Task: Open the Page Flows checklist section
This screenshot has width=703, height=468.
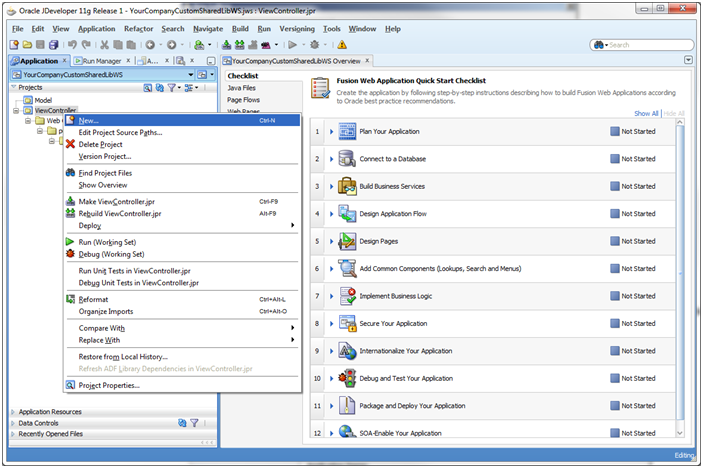Action: 243,100
